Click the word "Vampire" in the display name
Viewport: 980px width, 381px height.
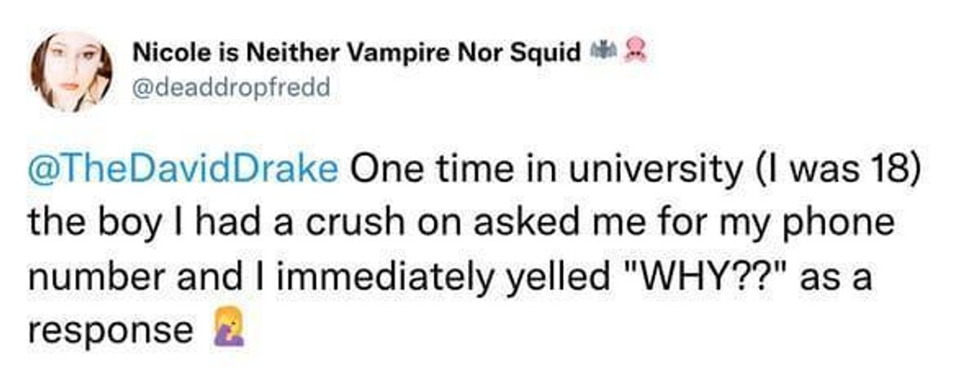tap(399, 53)
